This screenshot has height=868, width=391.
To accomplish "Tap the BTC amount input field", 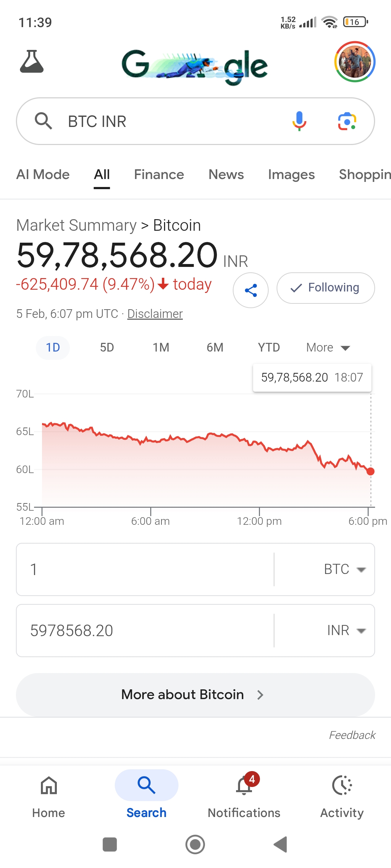I will [145, 569].
